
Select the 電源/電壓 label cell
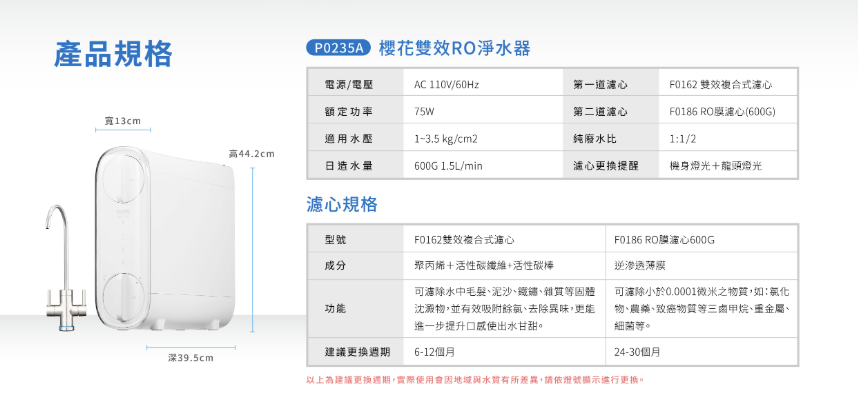(x=355, y=82)
